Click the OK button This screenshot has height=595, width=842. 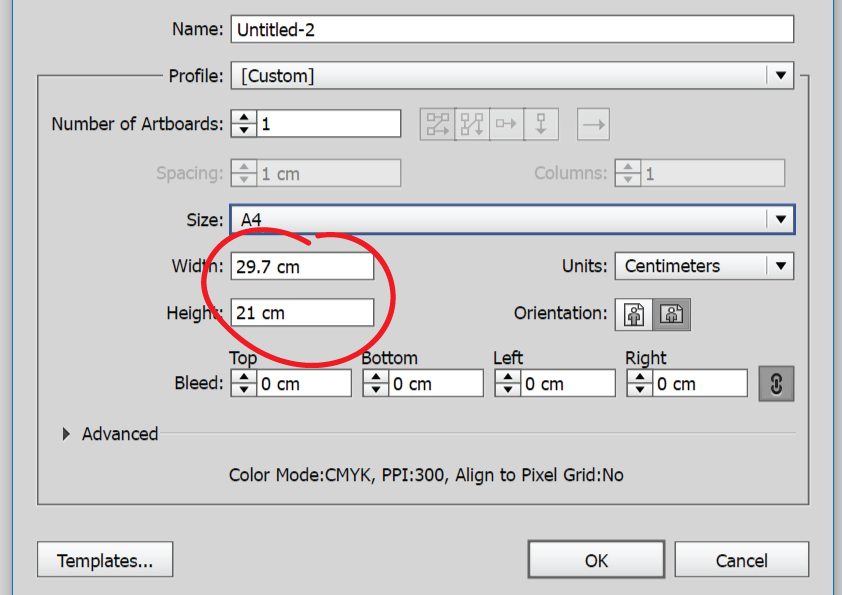[596, 561]
